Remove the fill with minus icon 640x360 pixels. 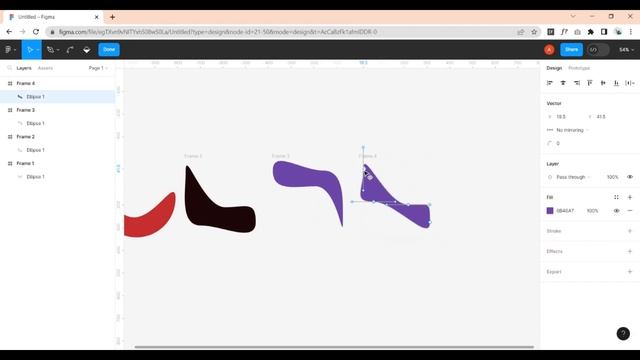(630, 211)
